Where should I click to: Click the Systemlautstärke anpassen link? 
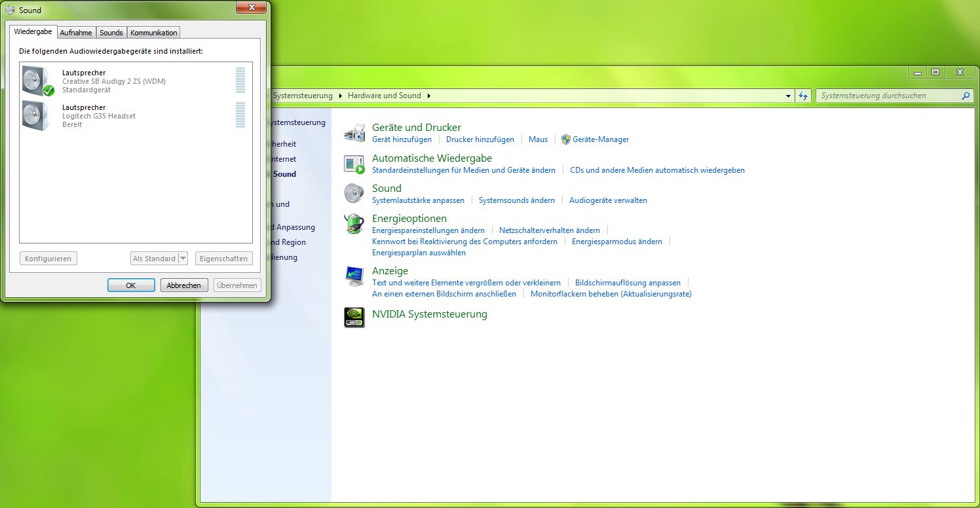[418, 200]
